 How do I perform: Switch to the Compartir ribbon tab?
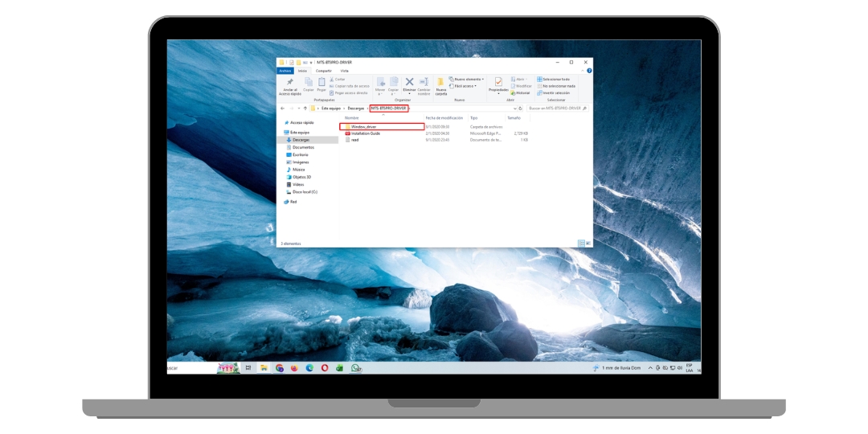point(323,71)
